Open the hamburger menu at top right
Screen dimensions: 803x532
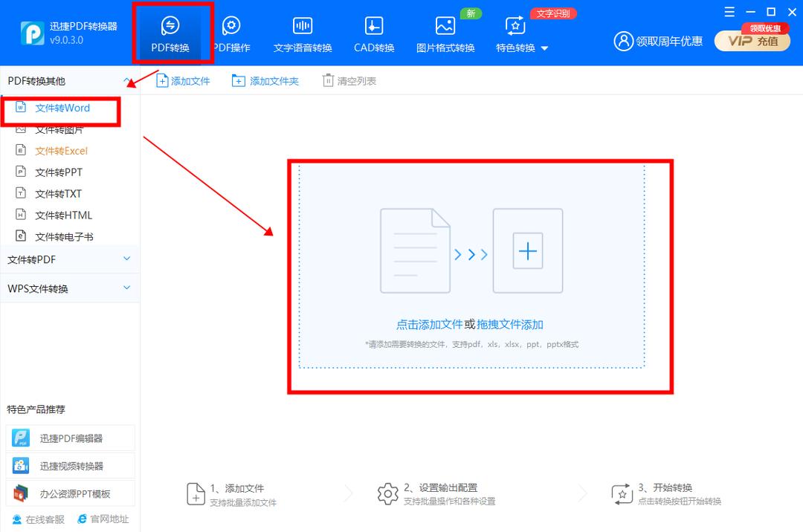coord(729,12)
